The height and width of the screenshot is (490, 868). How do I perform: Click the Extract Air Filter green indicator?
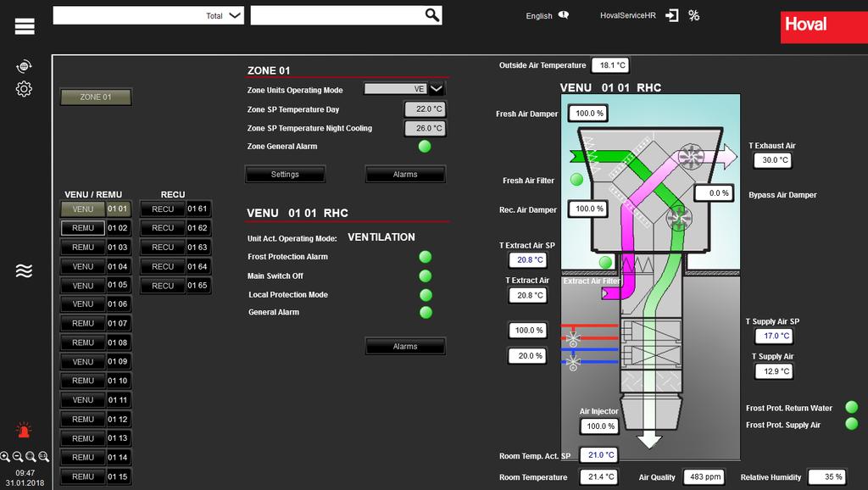(605, 262)
